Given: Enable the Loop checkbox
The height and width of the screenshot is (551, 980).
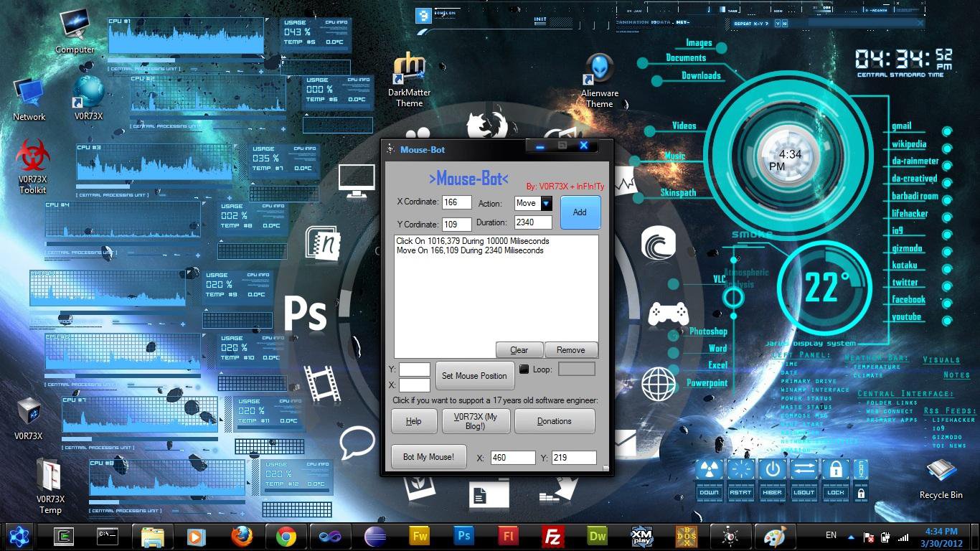Looking at the screenshot, I should pos(524,369).
